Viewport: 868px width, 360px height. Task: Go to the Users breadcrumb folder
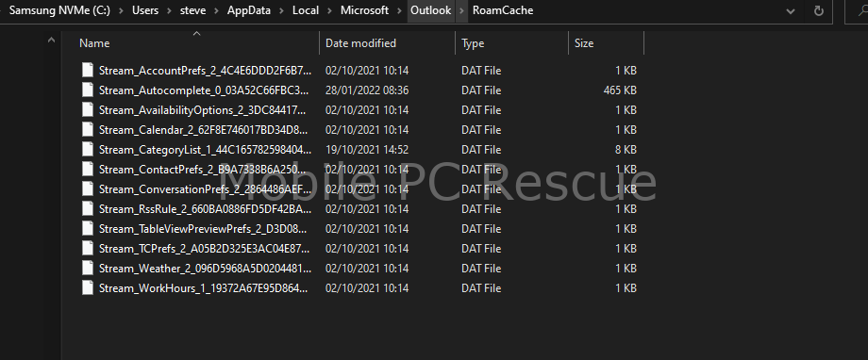[x=145, y=10]
